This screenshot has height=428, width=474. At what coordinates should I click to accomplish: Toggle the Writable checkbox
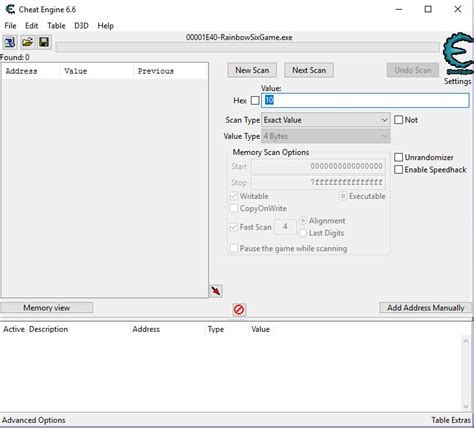pos(234,196)
